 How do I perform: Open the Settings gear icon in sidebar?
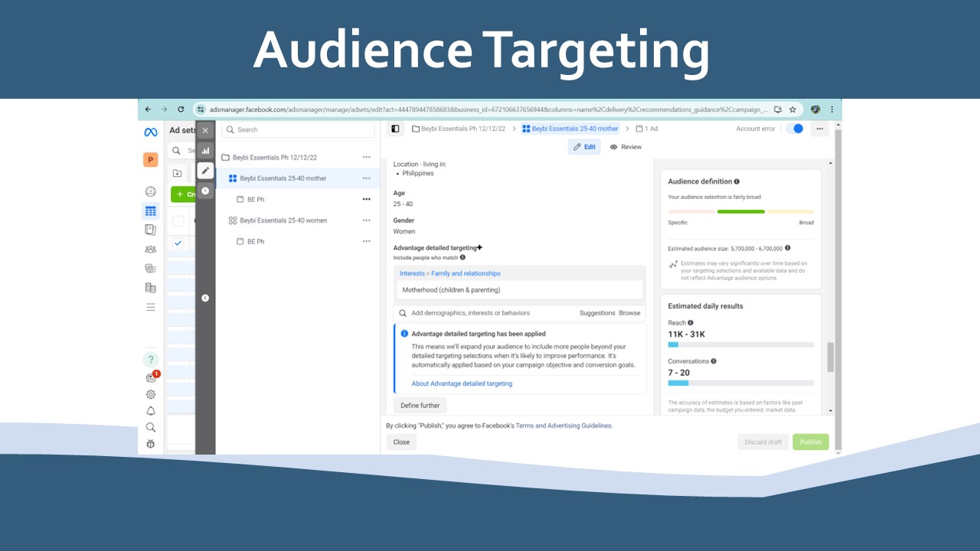coord(151,394)
